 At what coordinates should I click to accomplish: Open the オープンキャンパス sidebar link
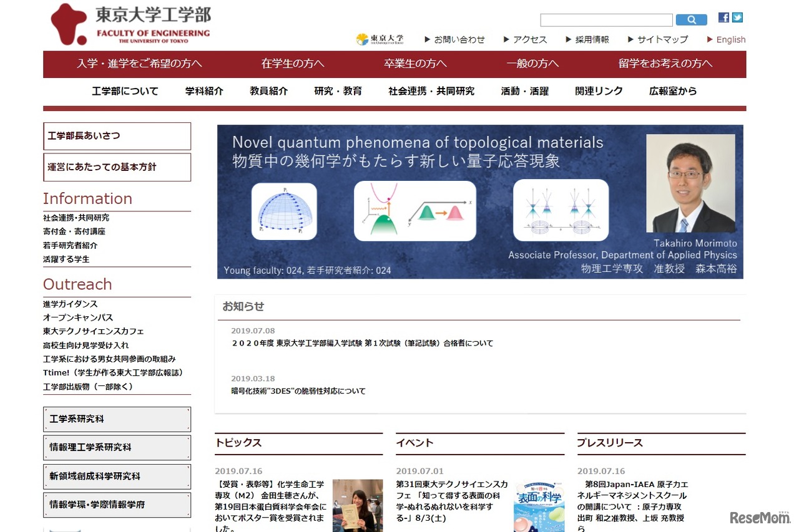tap(77, 317)
